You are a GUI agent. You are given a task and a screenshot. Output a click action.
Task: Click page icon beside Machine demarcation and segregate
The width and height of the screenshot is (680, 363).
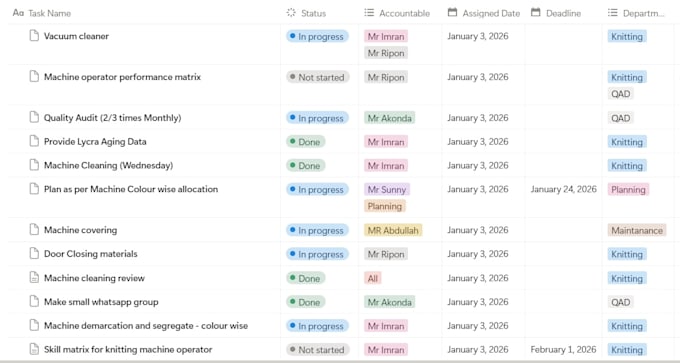(x=34, y=325)
